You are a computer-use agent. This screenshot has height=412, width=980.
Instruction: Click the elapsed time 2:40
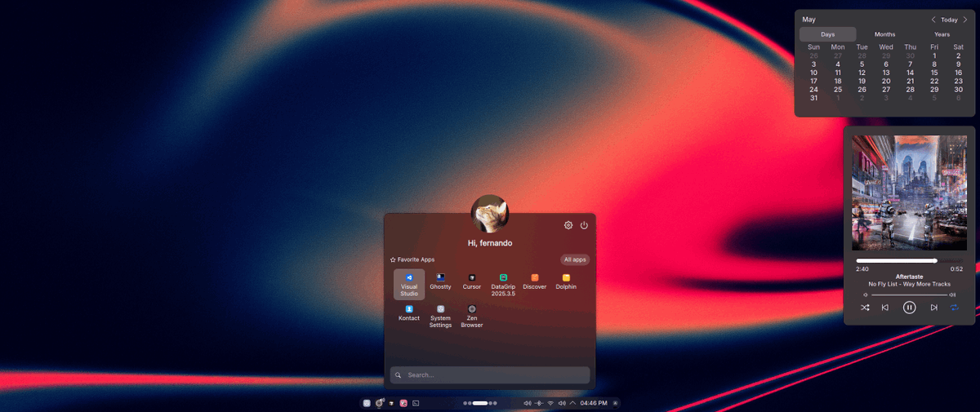(862, 268)
